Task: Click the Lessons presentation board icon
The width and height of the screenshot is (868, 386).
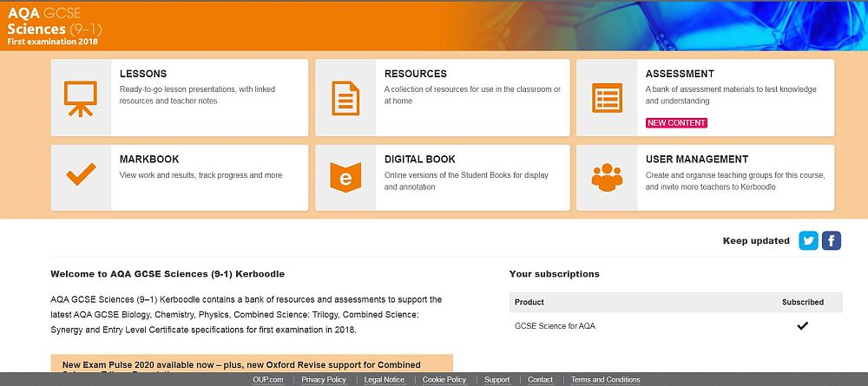Action: coord(81,98)
